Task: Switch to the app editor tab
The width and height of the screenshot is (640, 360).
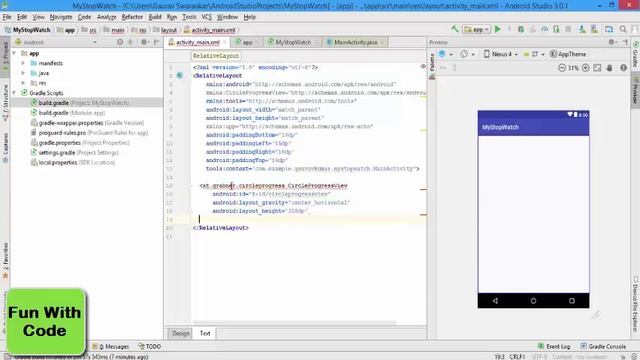Action: point(247,42)
